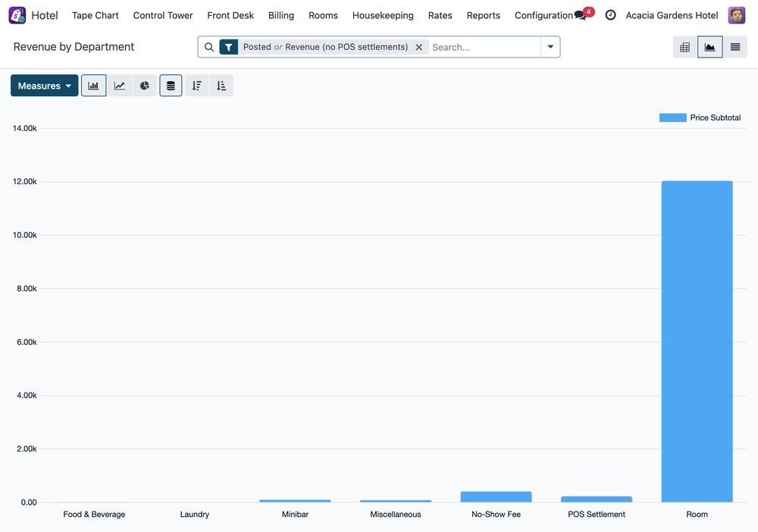Click the Price Subtotal legend text
Image resolution: width=758 pixels, height=532 pixels.
[x=716, y=117]
